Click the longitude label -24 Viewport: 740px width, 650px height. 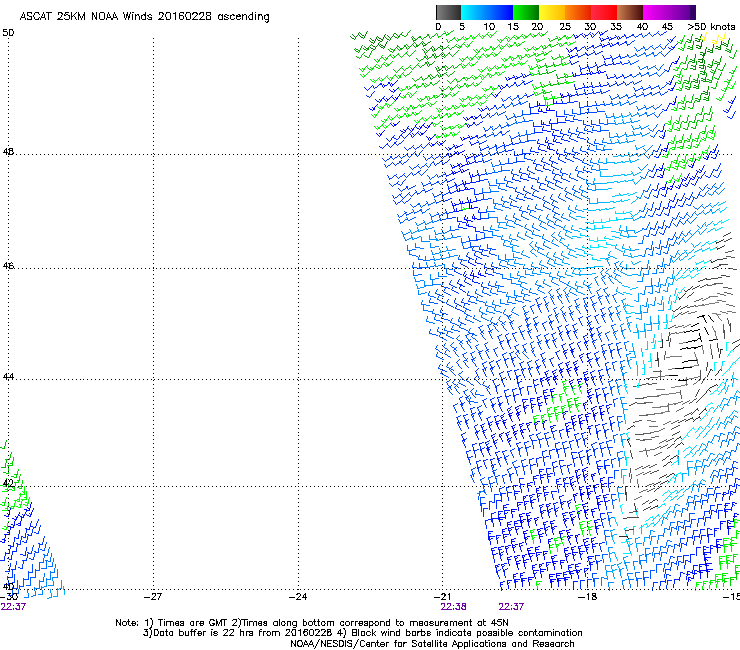point(298,596)
